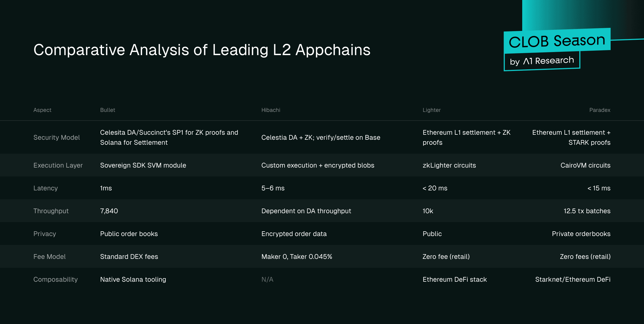Click 'Encrypted order data' cell

(294, 234)
